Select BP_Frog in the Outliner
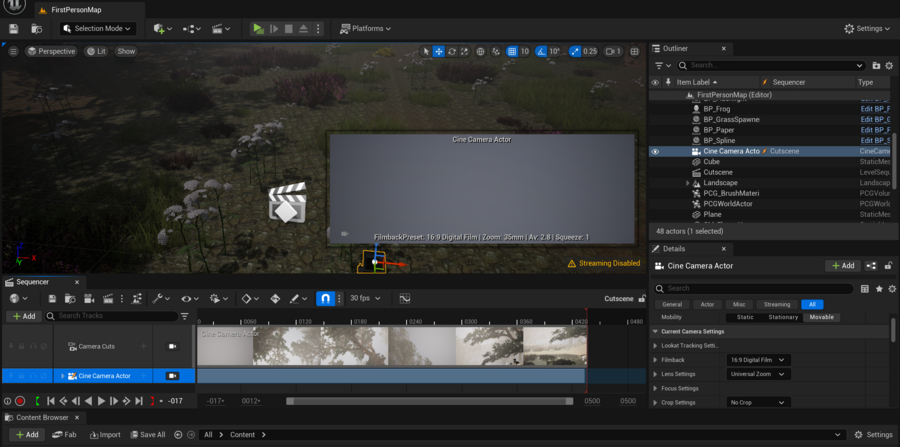The image size is (900, 447). (716, 109)
